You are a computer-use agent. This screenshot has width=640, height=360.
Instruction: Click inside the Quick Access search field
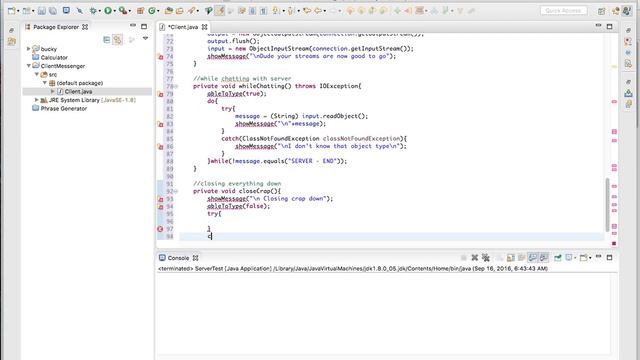click(564, 11)
